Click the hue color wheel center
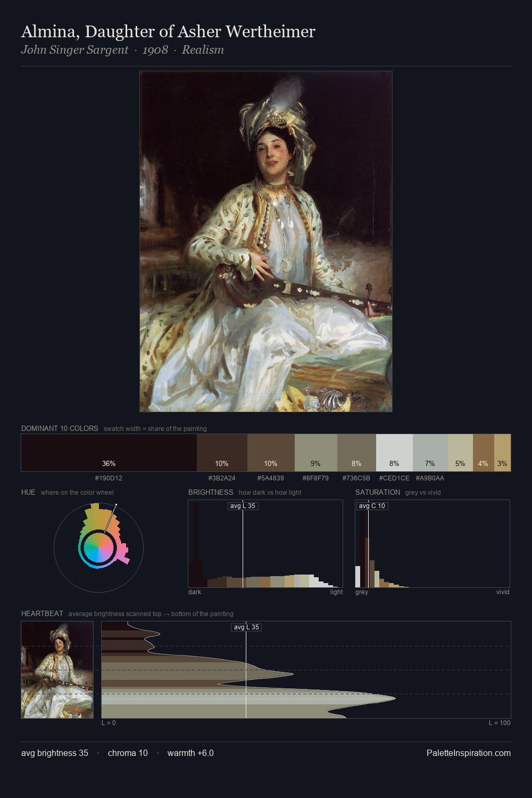 [x=98, y=547]
